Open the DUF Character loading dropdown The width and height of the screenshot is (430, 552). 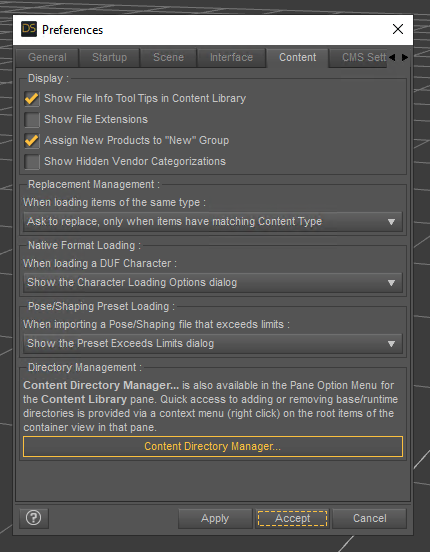(x=213, y=282)
